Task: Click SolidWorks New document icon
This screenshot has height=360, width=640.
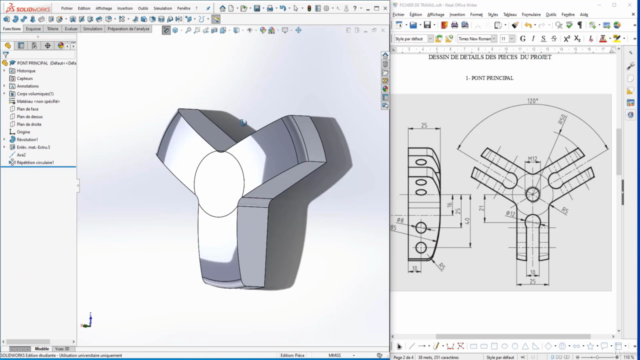Action: click(x=231, y=8)
